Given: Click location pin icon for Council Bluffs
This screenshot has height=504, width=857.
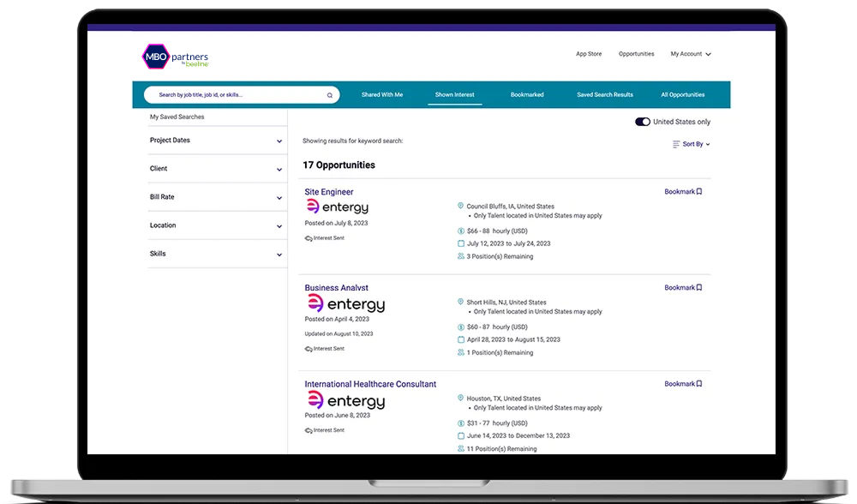Looking at the screenshot, I should [461, 207].
